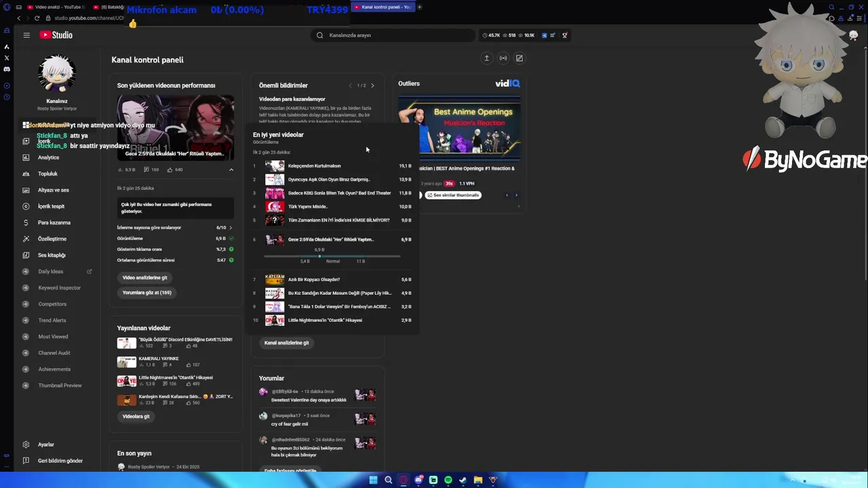Open @kurpapika17 comment cry of fear

[x=317, y=420]
